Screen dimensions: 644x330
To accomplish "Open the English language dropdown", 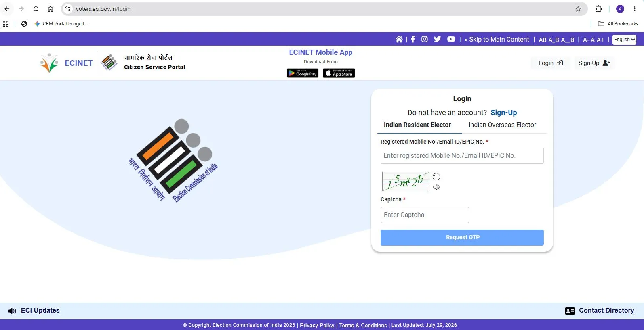I will (x=624, y=39).
